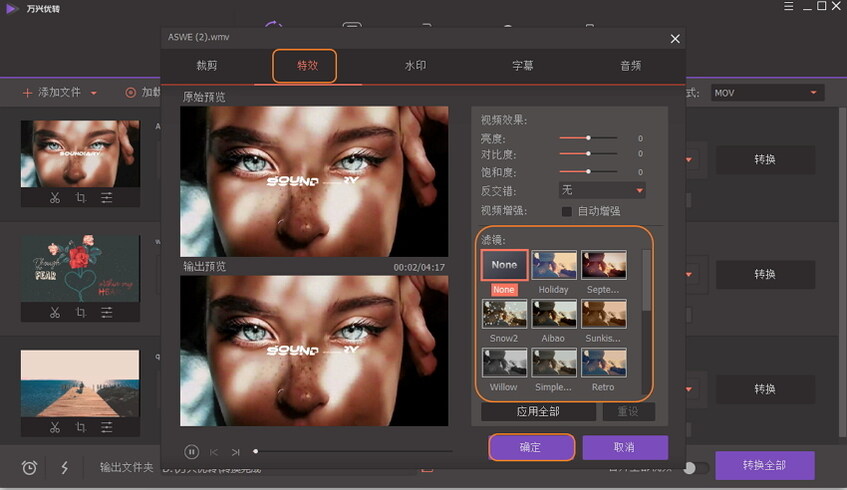Select the Aibao filter thumbnail
The image size is (847, 490).
point(554,314)
